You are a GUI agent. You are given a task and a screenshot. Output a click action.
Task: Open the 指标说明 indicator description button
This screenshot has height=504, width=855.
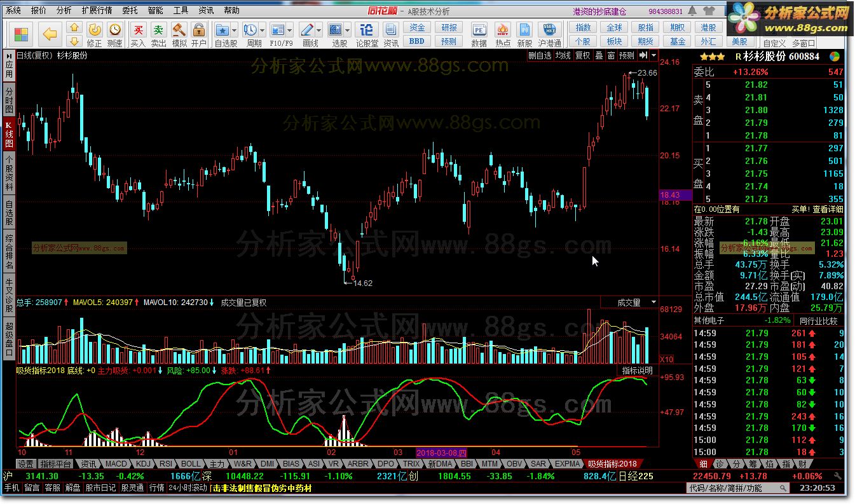(637, 371)
